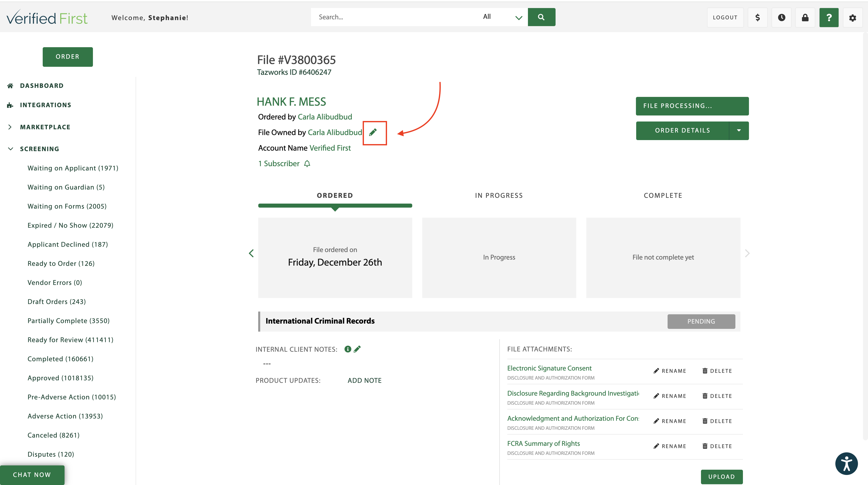The image size is (868, 485).
Task: Click the pencil icon to edit file owner
Action: point(373,132)
